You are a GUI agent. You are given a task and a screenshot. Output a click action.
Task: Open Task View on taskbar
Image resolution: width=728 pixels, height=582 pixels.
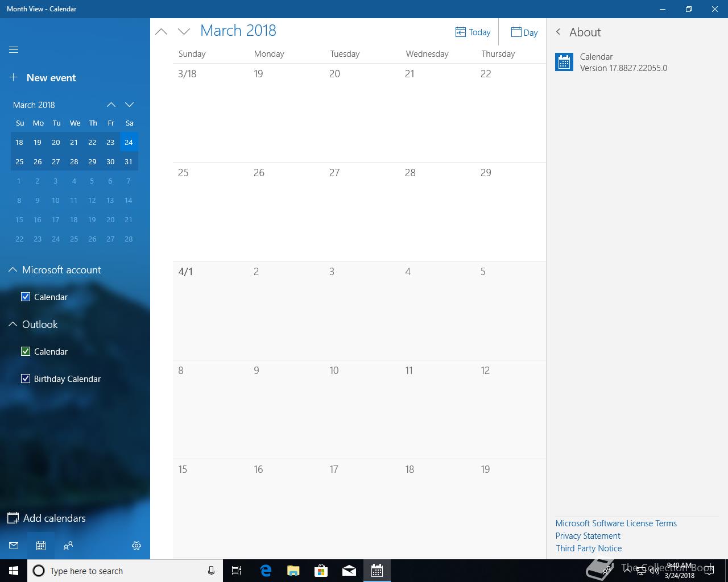coord(237,571)
